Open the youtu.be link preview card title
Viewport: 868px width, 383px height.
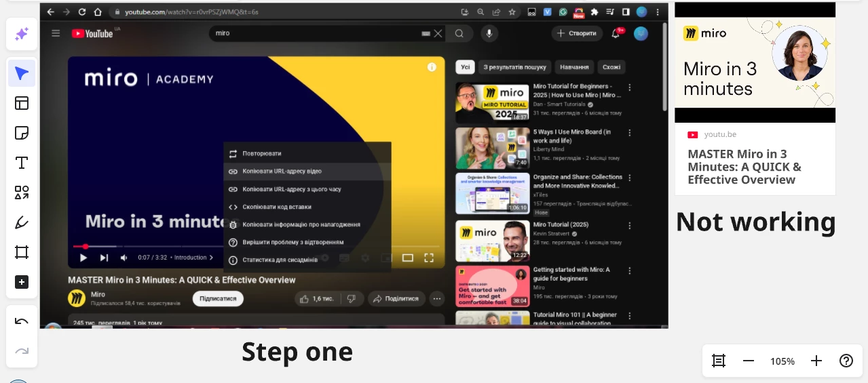tap(744, 167)
